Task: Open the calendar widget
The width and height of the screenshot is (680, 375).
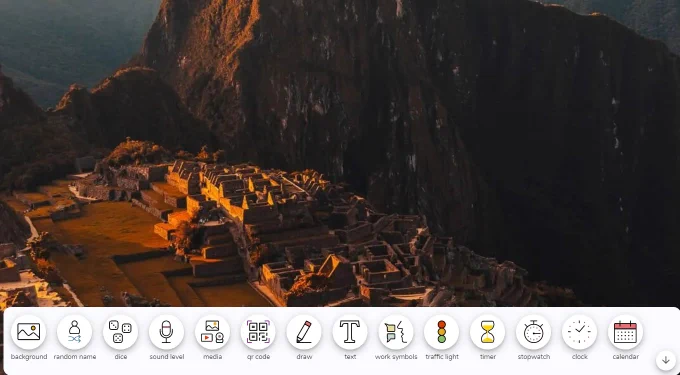Action: point(625,332)
